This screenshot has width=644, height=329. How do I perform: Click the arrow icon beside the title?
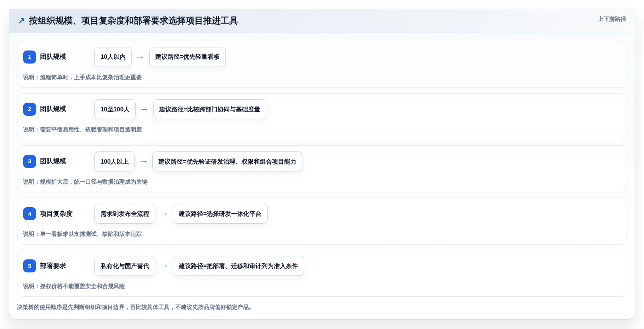pos(21,21)
